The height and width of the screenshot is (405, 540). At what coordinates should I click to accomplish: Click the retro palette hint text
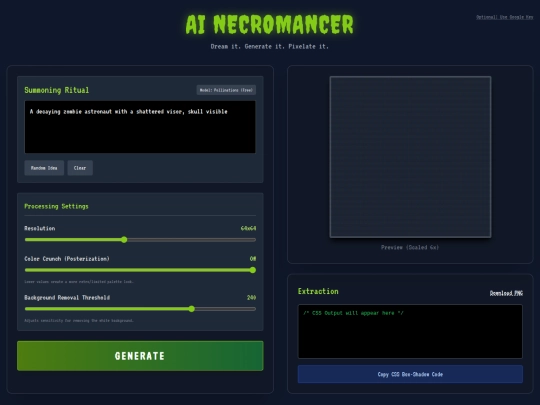(x=79, y=282)
